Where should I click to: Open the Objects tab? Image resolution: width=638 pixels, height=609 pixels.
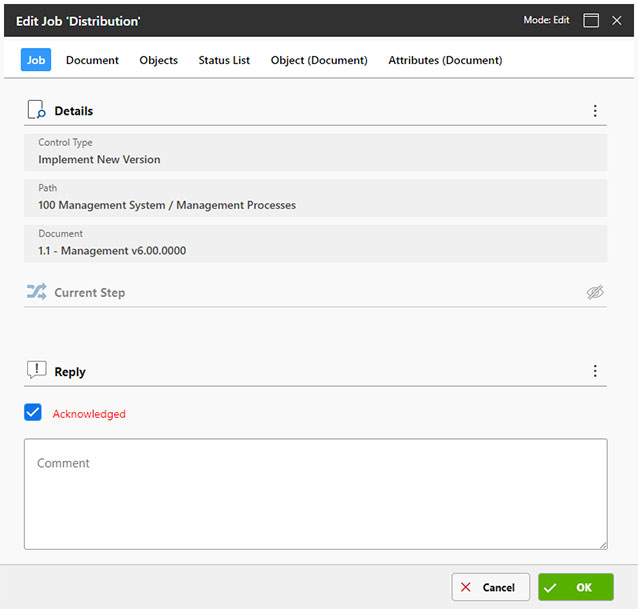click(158, 60)
